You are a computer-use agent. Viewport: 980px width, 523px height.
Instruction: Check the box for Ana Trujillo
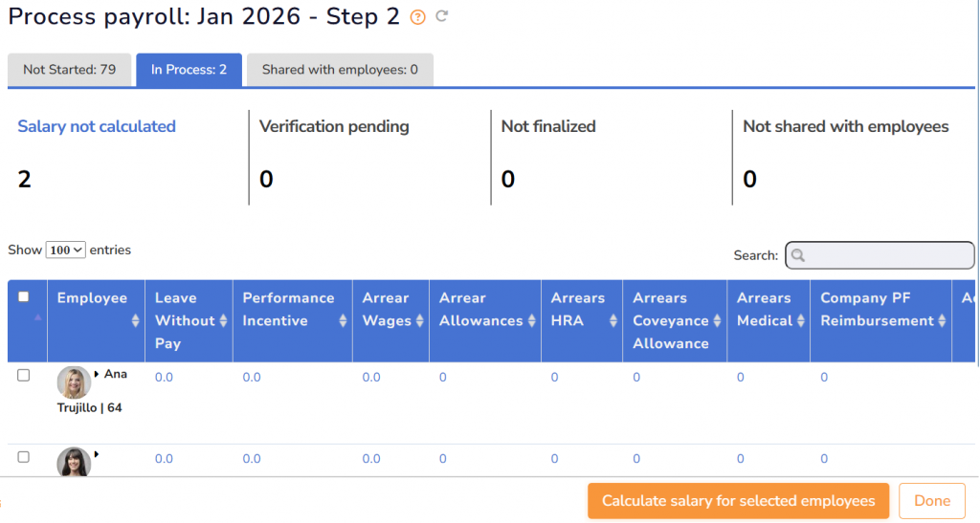(24, 376)
